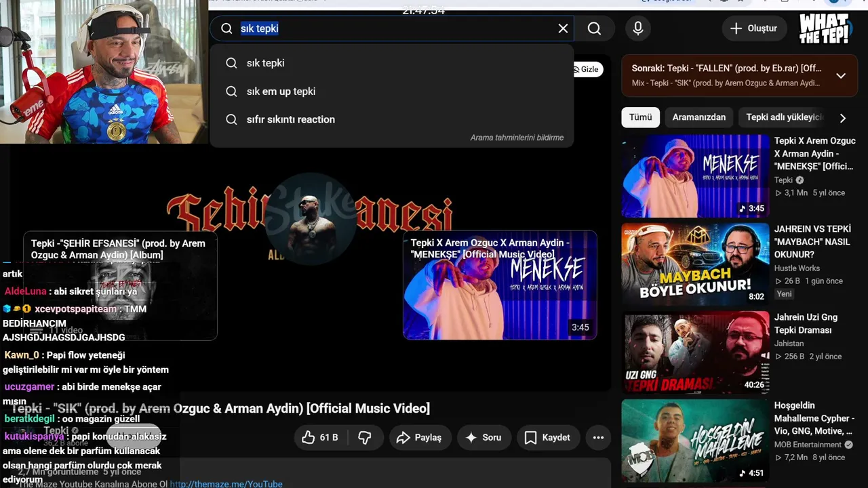Open the MOB Entertainment channel name
This screenshot has height=488, width=868.
808,445
